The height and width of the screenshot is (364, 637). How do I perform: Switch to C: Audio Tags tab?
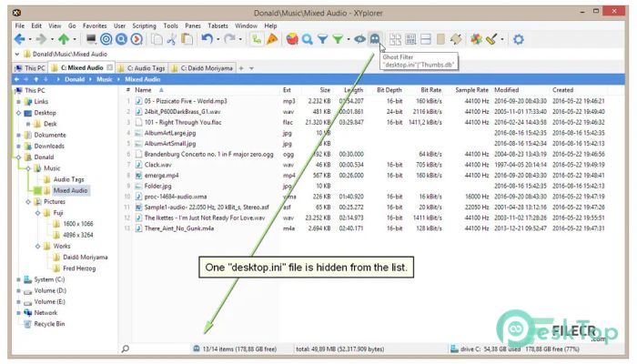point(141,68)
